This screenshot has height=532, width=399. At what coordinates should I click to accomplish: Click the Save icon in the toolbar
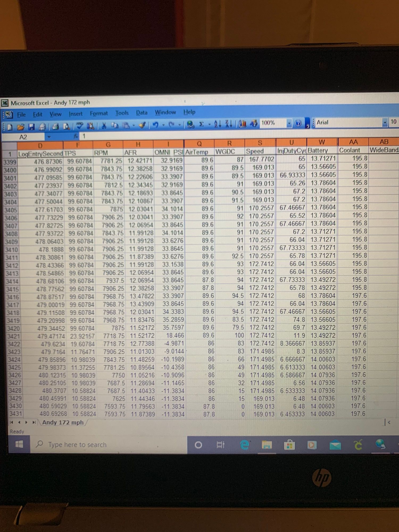click(x=31, y=127)
